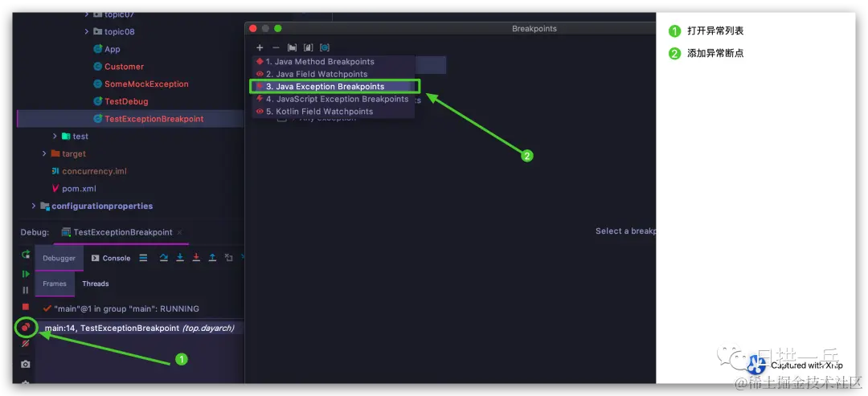Image resolution: width=868 pixels, height=396 pixels.
Task: Open the Customer class file
Action: (x=124, y=67)
